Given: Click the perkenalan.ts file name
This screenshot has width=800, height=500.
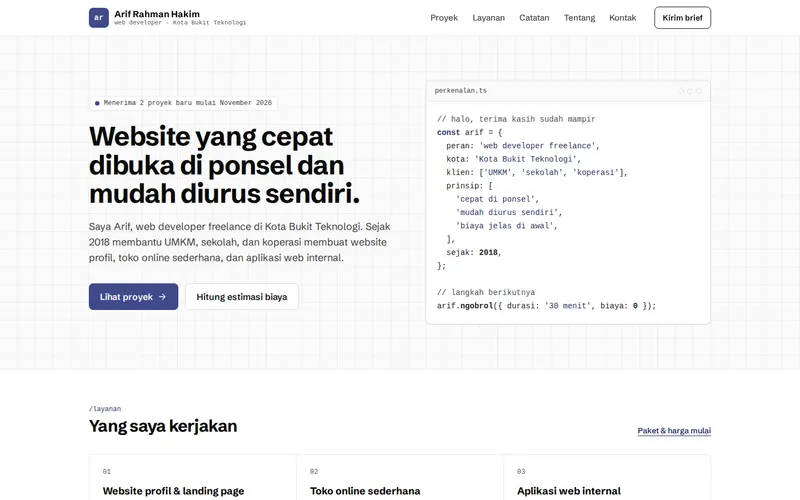Looking at the screenshot, I should click(x=461, y=91).
